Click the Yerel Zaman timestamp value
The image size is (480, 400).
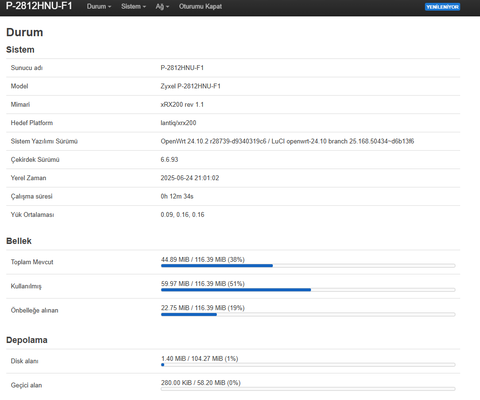[x=190, y=178]
